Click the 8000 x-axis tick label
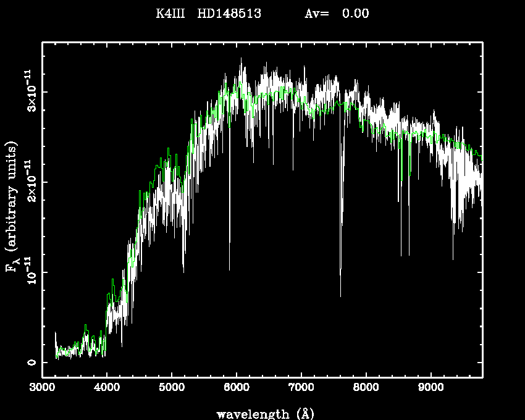525x420 pixels. tap(366, 387)
